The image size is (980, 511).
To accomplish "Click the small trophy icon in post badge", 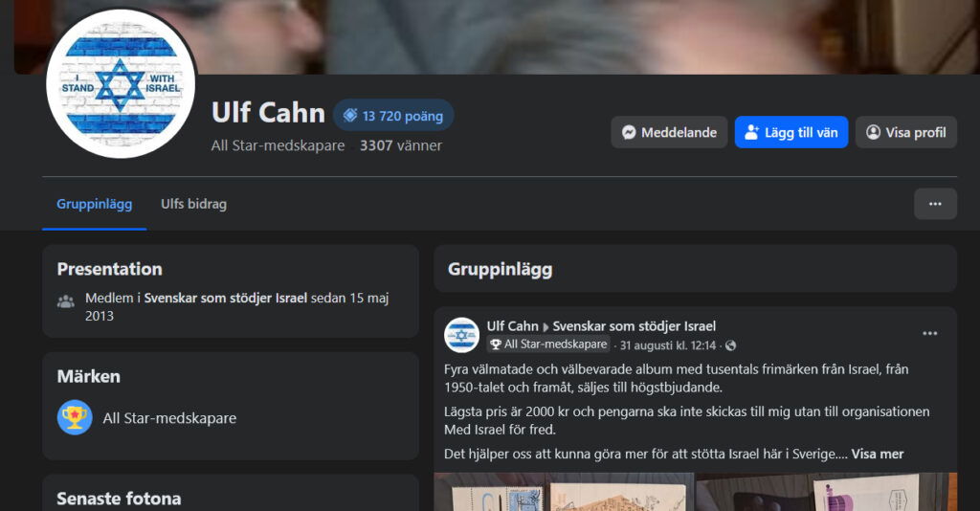I will 496,344.
